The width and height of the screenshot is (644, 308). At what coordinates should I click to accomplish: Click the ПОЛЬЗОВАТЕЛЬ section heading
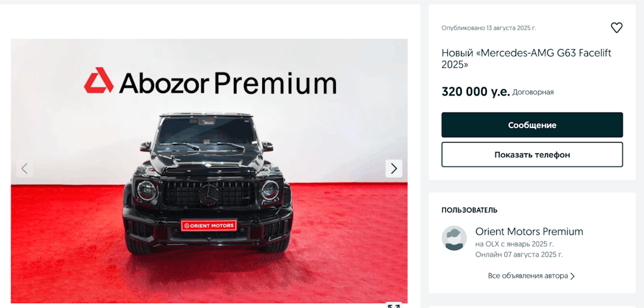(469, 211)
